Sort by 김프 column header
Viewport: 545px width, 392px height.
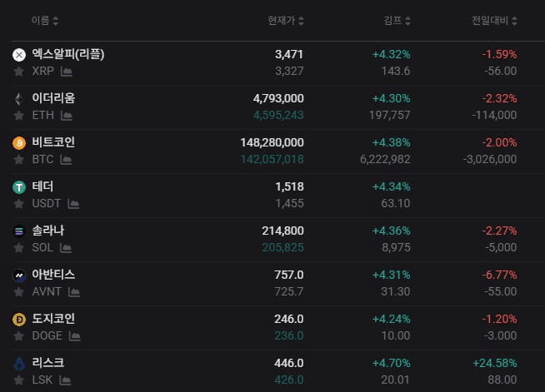tap(397, 20)
